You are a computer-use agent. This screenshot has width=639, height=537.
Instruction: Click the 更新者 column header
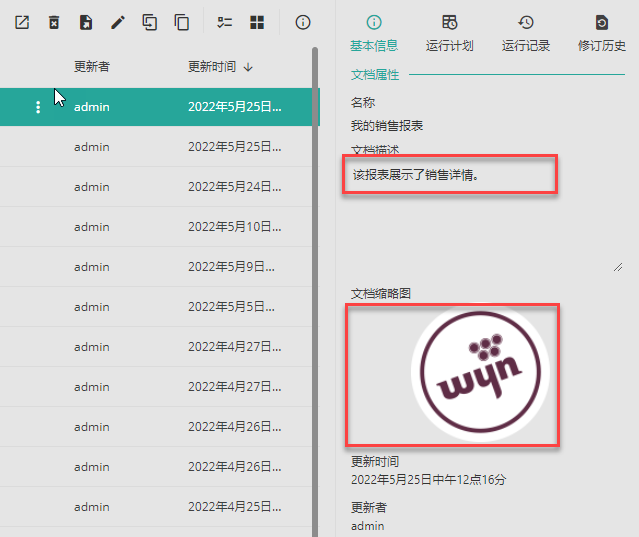[92, 67]
